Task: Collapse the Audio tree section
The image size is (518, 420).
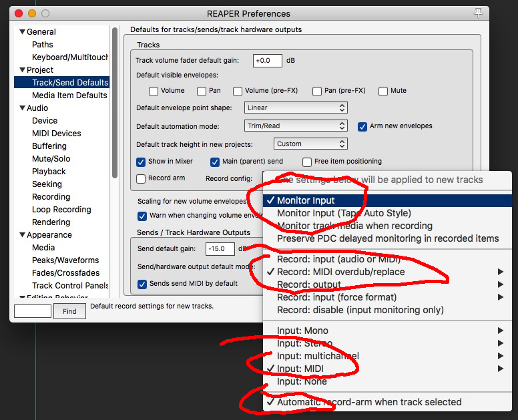Action: tap(23, 108)
